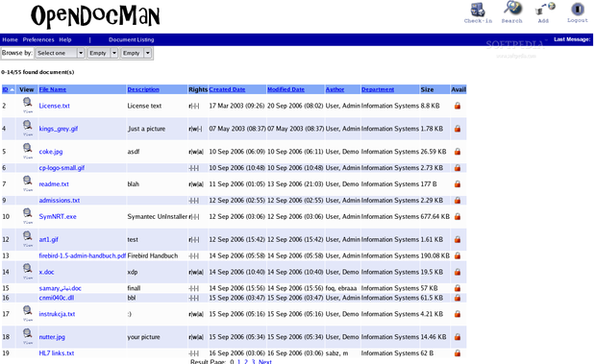This screenshot has height=364, width=596.
Task: Click the view icon for x.doc
Action: (27, 272)
